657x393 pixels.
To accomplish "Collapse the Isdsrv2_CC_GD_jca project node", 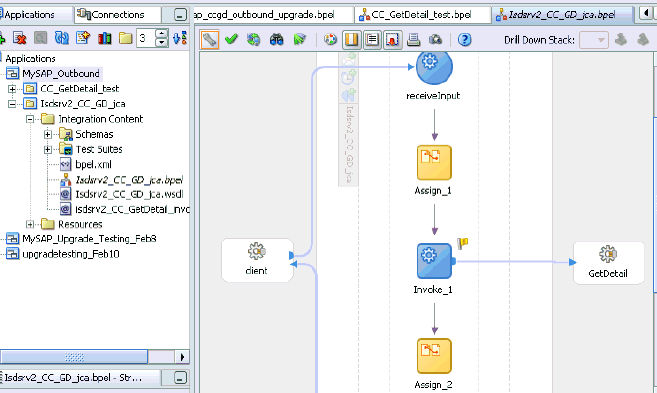I will pyautogui.click(x=12, y=104).
